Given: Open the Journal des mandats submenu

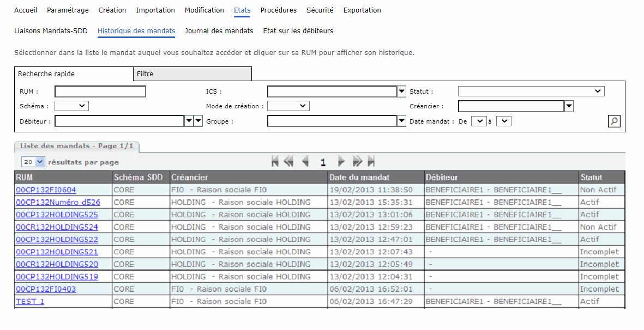Looking at the screenshot, I should tap(219, 31).
